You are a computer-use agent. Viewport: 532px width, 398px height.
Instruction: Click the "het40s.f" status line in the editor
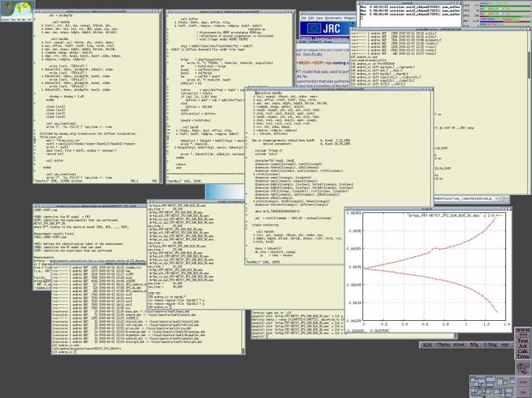(263, 262)
